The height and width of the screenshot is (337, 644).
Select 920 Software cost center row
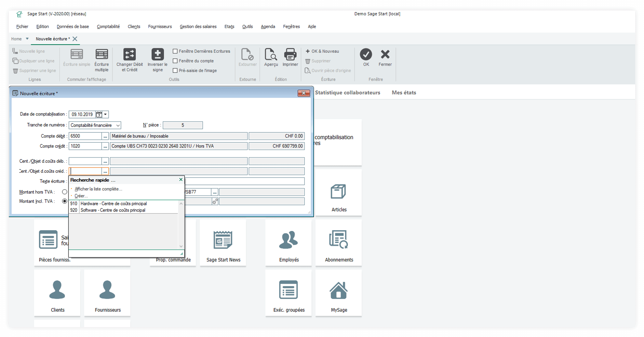click(x=123, y=210)
